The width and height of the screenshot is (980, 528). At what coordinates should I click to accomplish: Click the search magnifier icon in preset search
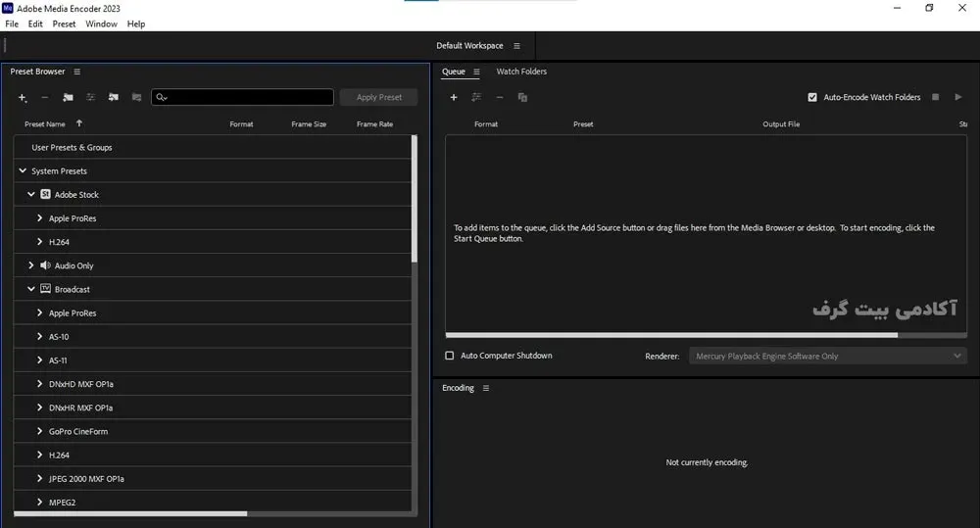pos(162,98)
